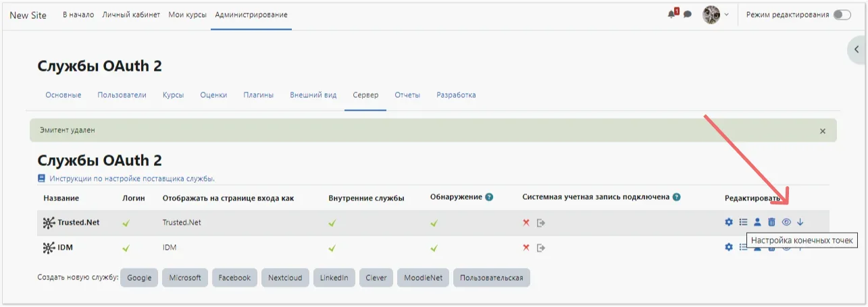Show help for Обнаружение column
Screen dimensions: 868x307
point(489,197)
